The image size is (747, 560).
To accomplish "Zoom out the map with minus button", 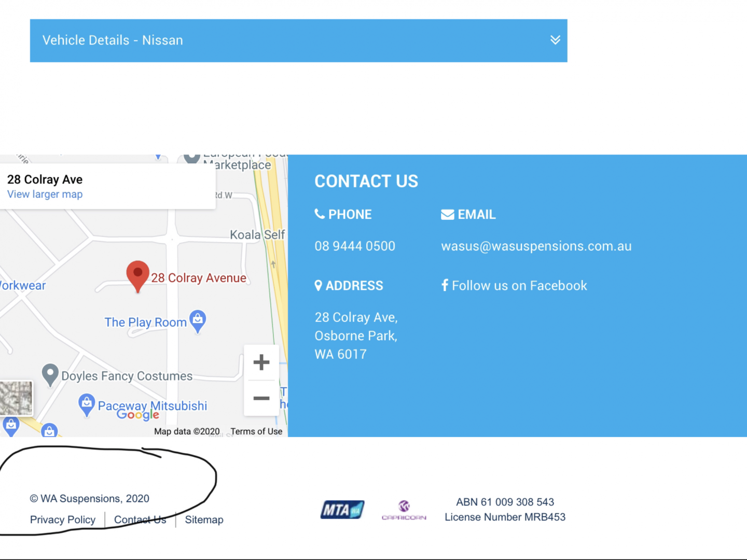I will pyautogui.click(x=261, y=398).
